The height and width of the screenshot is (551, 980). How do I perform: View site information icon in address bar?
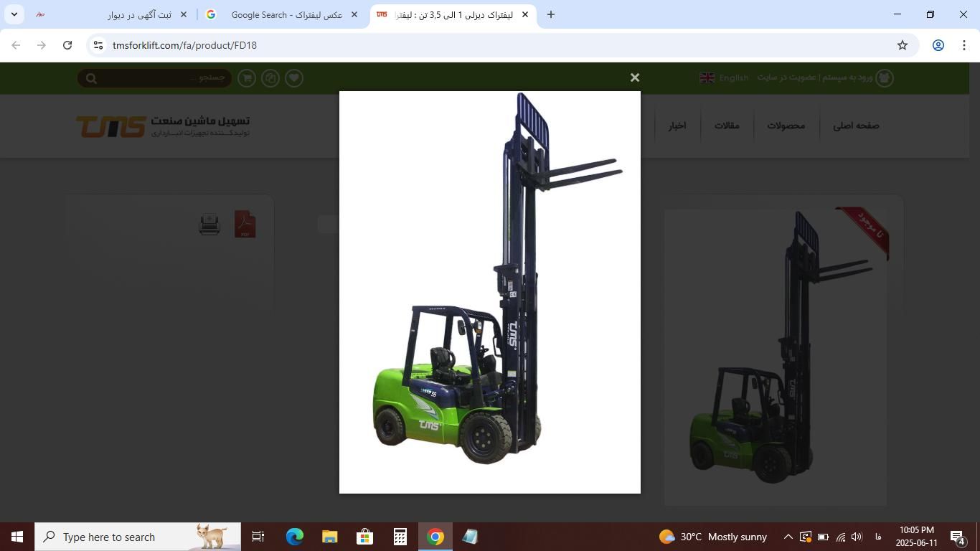(98, 45)
